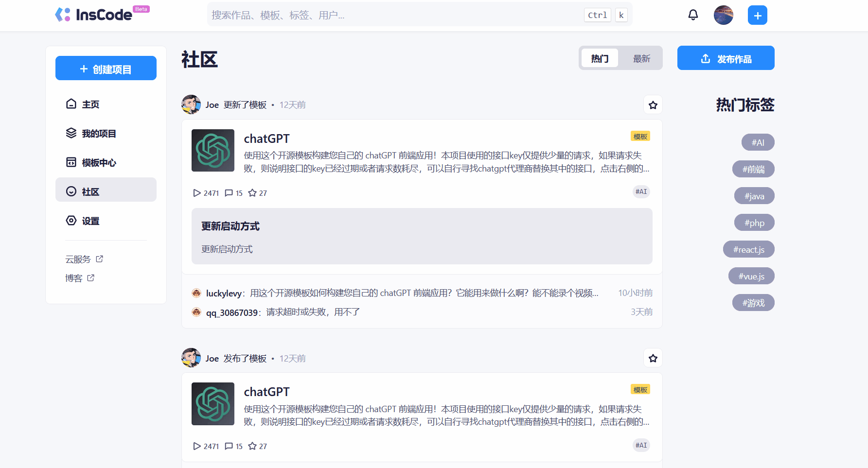Open 我的项目 in sidebar
The width and height of the screenshot is (868, 468).
[x=106, y=133]
